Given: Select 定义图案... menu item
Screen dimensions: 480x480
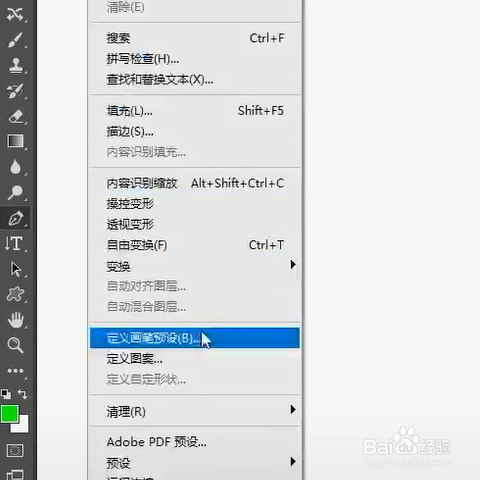Looking at the screenshot, I should 195,359.
